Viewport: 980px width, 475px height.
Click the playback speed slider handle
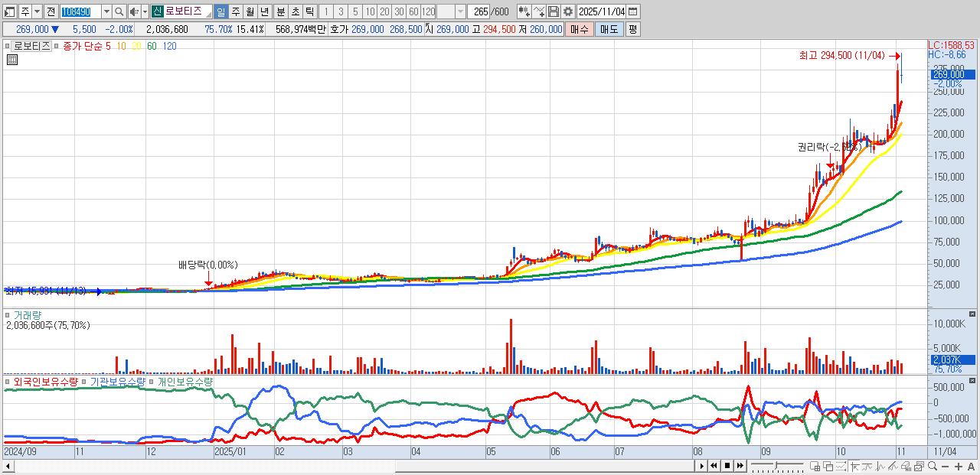tap(776, 465)
